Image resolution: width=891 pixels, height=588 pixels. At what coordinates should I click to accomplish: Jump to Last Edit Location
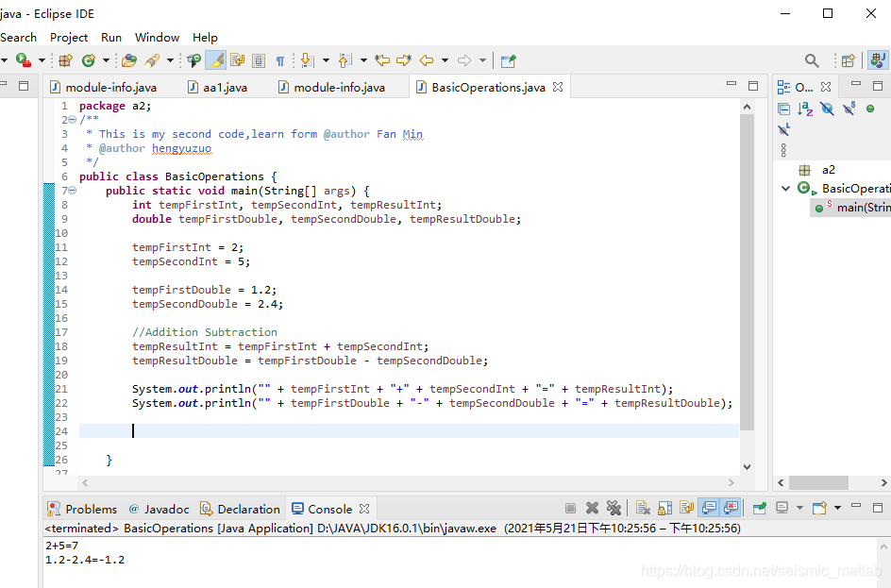pos(382,60)
